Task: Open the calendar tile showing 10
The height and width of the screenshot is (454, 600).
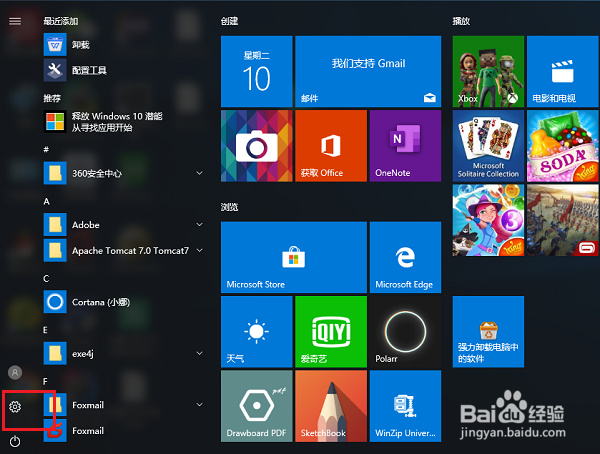Action: (256, 71)
